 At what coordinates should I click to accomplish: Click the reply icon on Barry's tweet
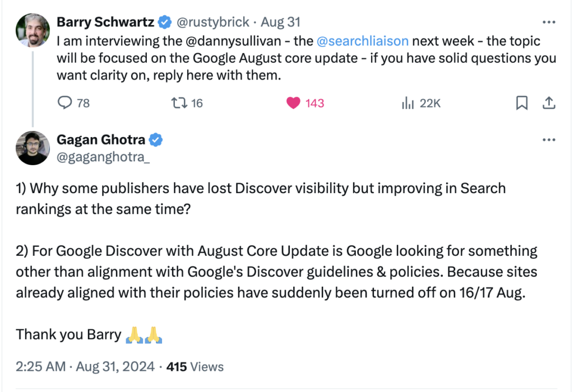(x=66, y=103)
